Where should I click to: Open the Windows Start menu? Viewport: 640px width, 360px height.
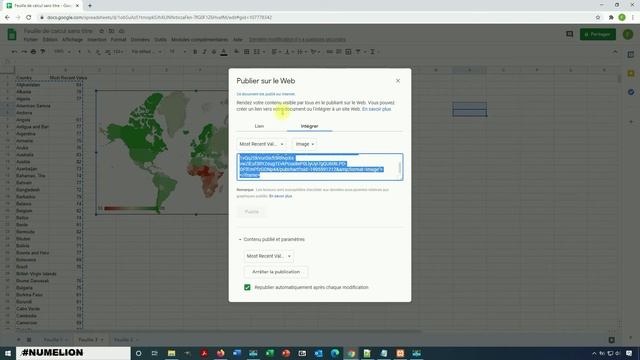(x=7, y=353)
